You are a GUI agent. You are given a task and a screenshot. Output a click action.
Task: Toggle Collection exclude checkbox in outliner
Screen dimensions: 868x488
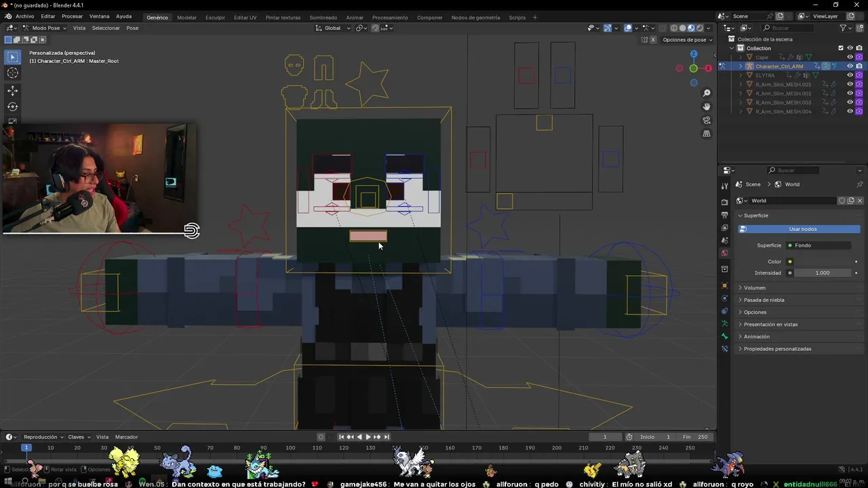tap(841, 48)
